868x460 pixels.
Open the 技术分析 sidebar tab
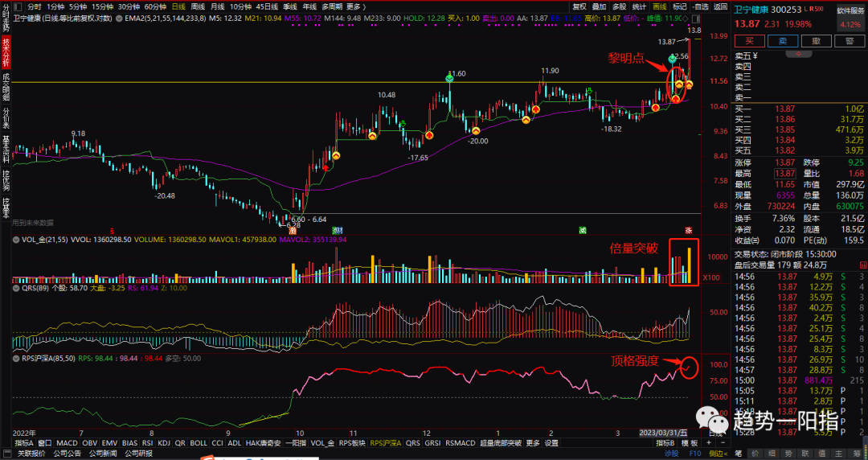tap(6, 52)
